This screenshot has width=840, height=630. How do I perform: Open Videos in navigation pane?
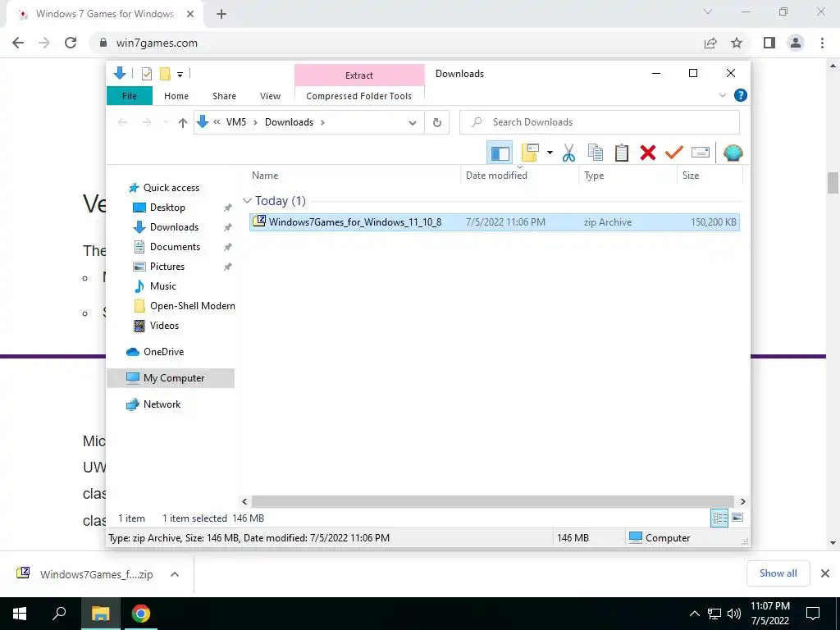(164, 326)
